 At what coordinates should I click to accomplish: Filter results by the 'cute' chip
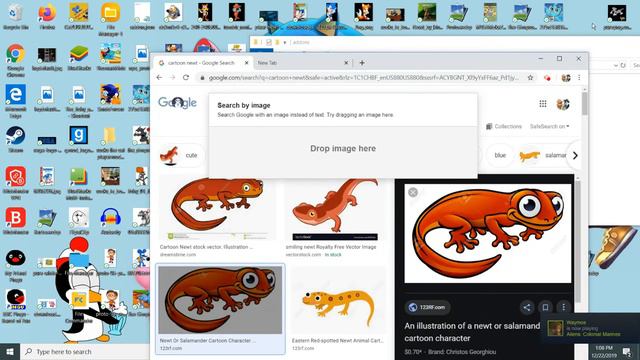[182, 156]
